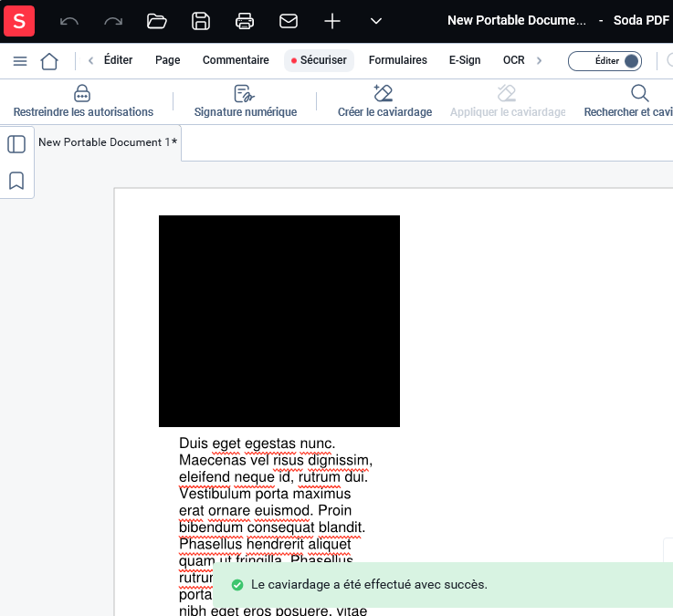Image resolution: width=673 pixels, height=616 pixels.
Task: Print the document
Action: pos(245,21)
